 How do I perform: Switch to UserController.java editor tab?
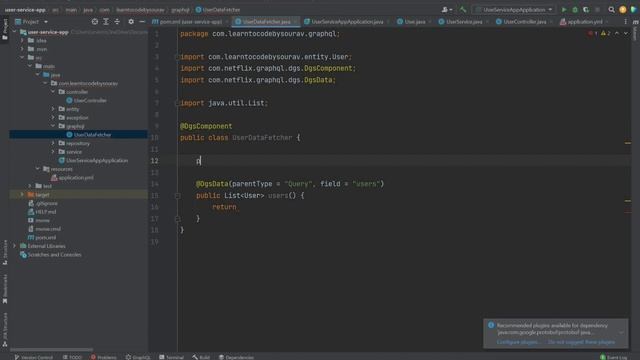click(524, 22)
